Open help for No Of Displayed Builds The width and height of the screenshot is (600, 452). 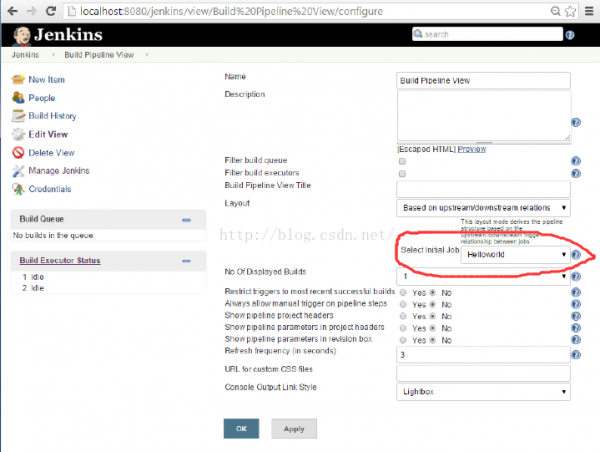click(576, 276)
